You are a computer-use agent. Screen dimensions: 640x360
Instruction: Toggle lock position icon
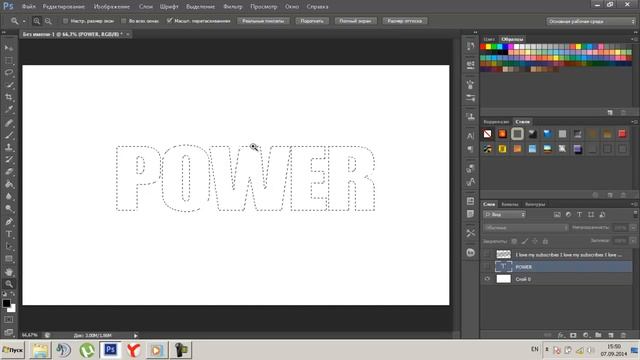point(535,241)
